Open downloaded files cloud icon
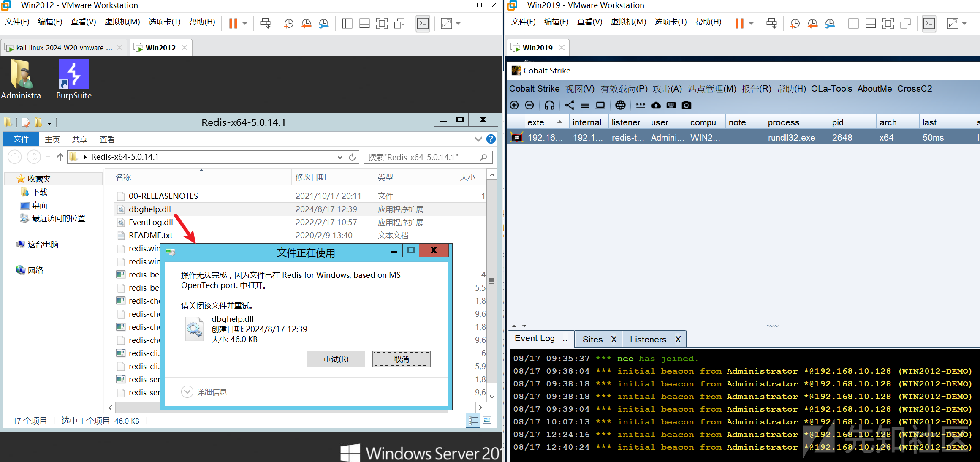This screenshot has height=462, width=980. pos(656,105)
